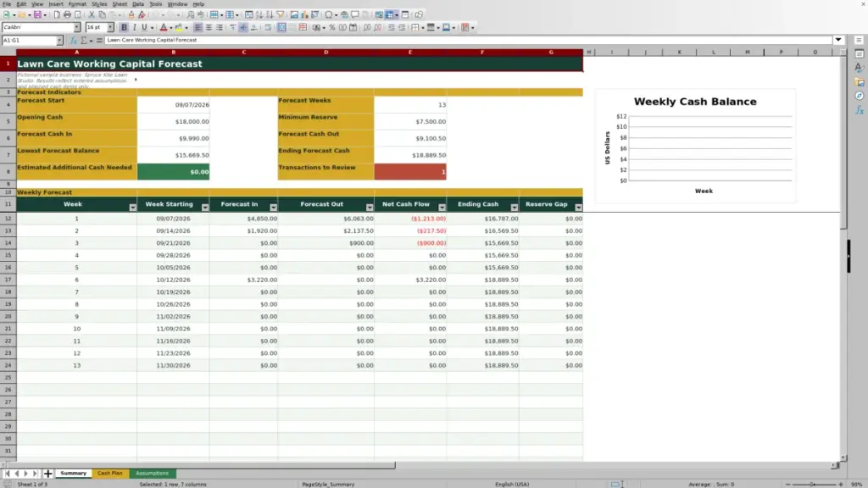The height and width of the screenshot is (488, 868).
Task: Click the Print icon in toolbar
Action: (67, 14)
